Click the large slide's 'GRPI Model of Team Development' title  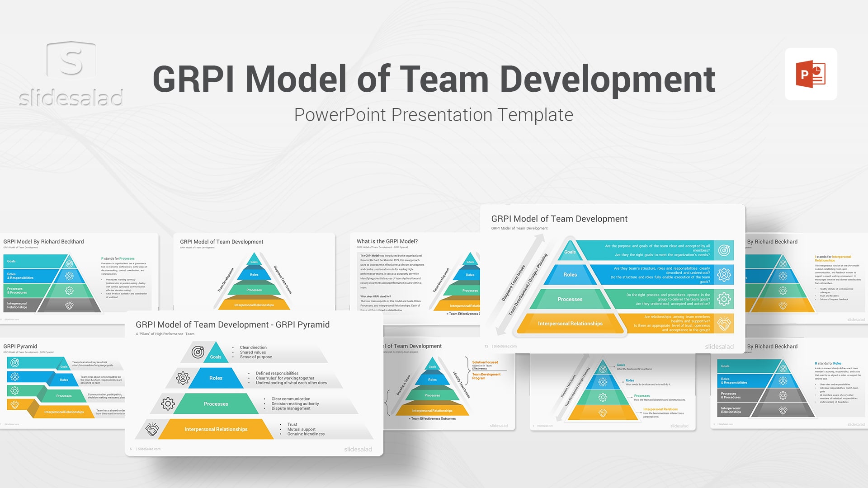[559, 219]
